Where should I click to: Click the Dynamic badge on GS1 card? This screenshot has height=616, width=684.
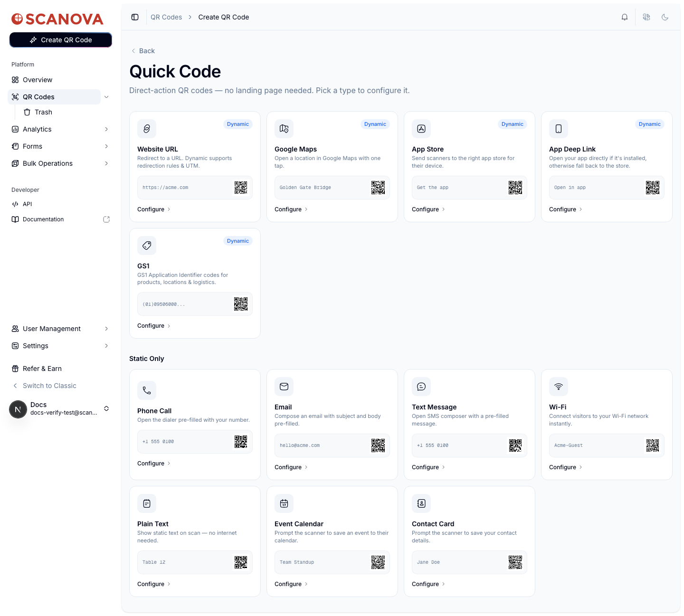pos(238,241)
